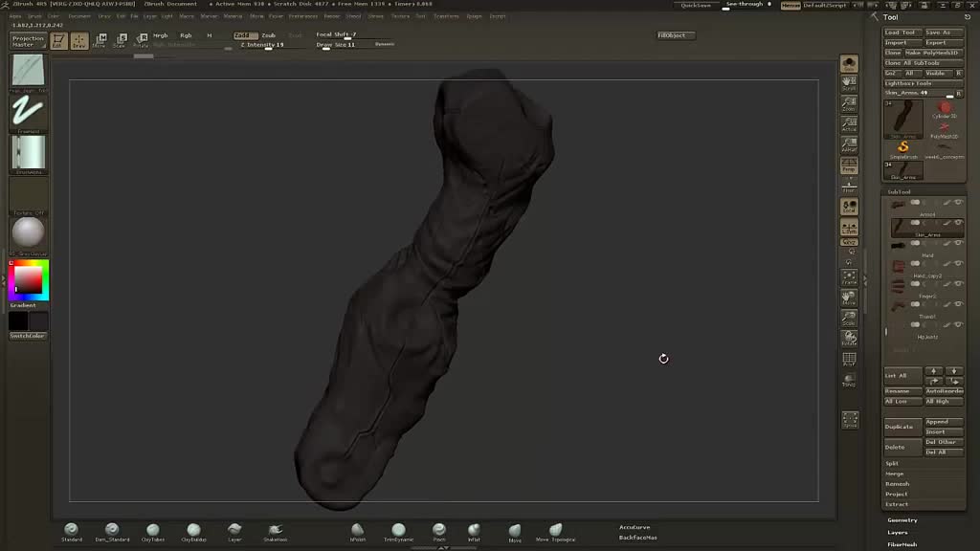Image resolution: width=980 pixels, height=551 pixels.
Task: Expand the FiberMesh subpalette
Action: coord(902,544)
